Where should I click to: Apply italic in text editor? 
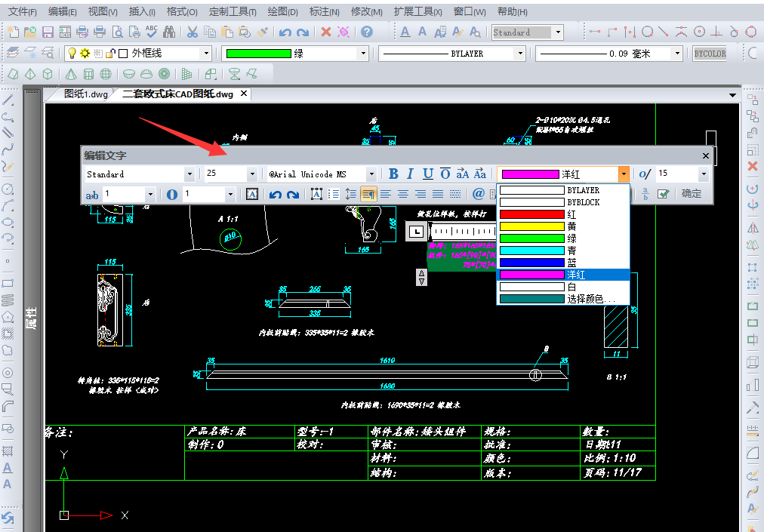point(410,174)
